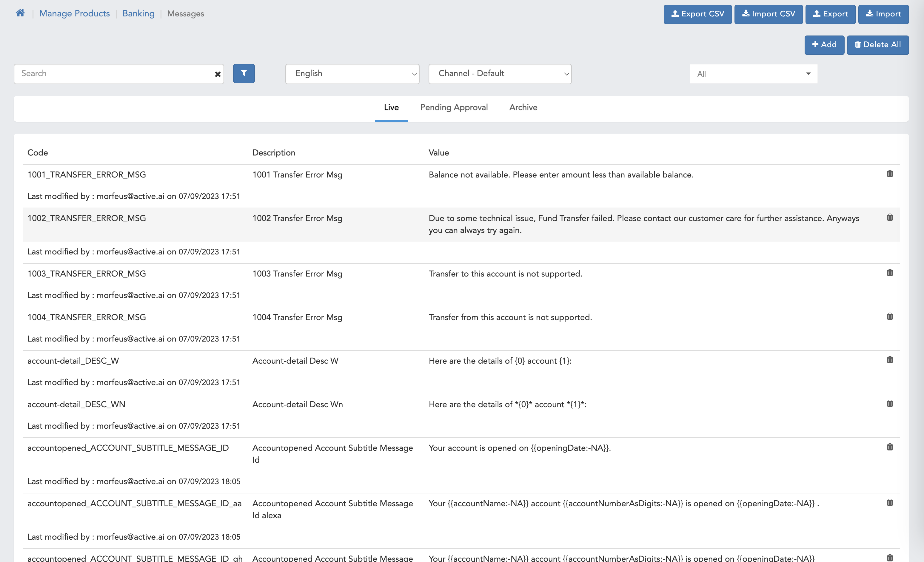This screenshot has height=562, width=924.
Task: Open the Manage Products breadcrumb link
Action: click(74, 13)
